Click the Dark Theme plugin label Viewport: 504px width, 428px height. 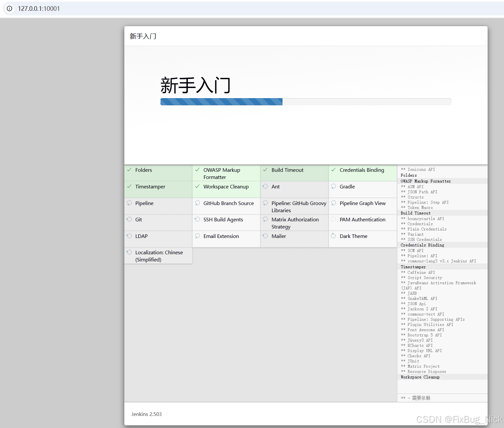354,236
